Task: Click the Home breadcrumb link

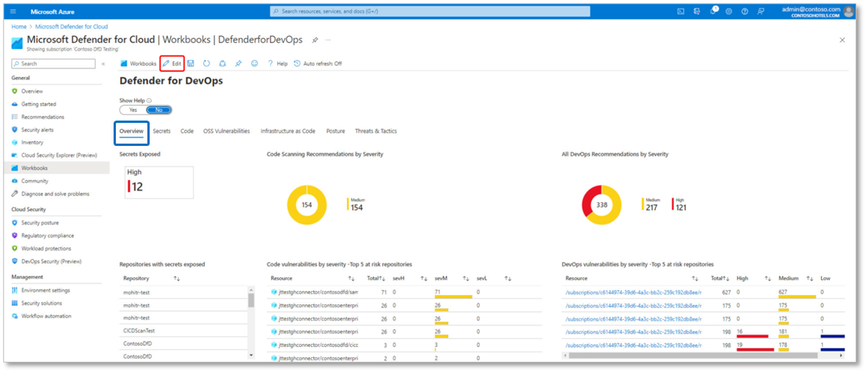Action: click(x=18, y=26)
